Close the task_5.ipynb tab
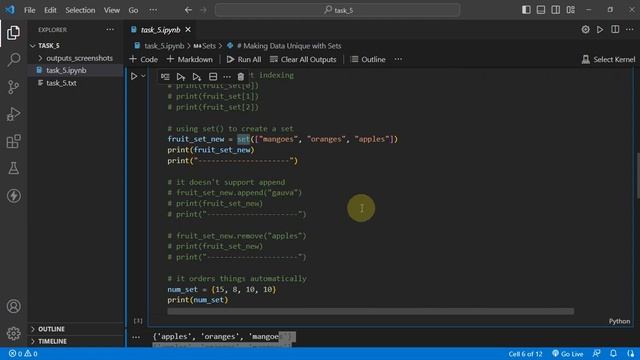Image resolution: width=640 pixels, height=360 pixels. [x=188, y=29]
